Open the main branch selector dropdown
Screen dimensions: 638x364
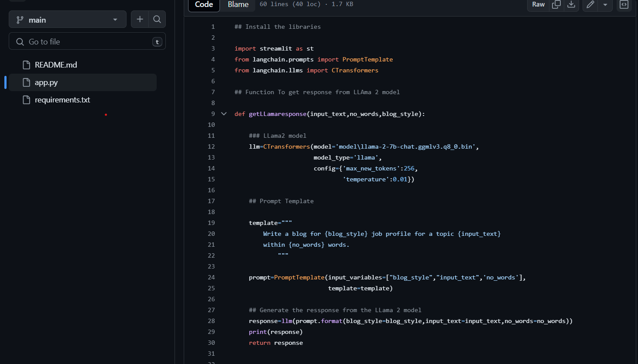pos(68,20)
